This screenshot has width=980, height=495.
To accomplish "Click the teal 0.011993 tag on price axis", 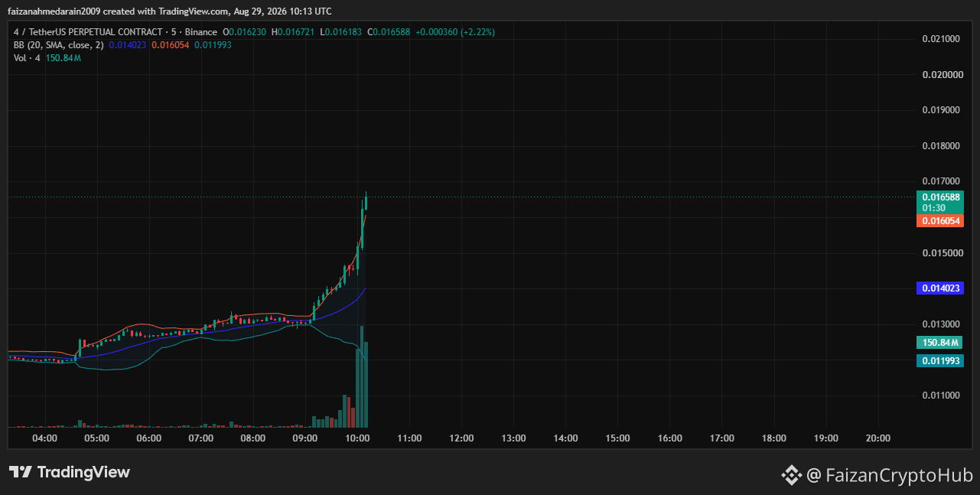I will point(940,360).
